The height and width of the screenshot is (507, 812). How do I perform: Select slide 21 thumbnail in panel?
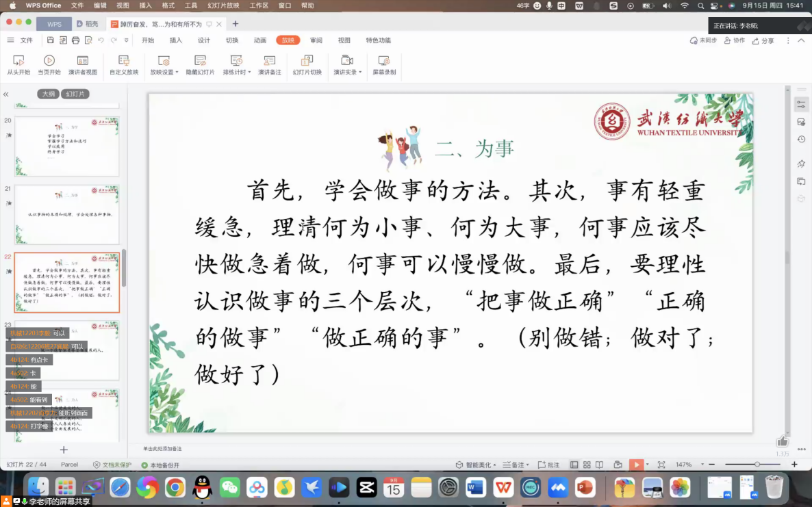67,214
